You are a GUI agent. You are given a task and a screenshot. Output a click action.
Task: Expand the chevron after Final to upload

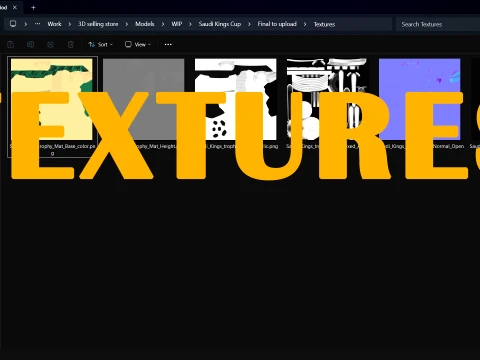(305, 24)
